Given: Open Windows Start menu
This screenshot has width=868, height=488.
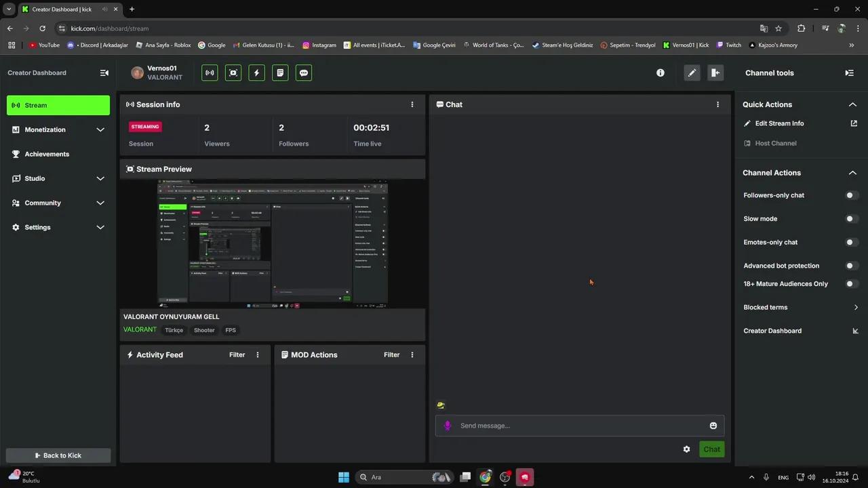Looking at the screenshot, I should coord(344,477).
